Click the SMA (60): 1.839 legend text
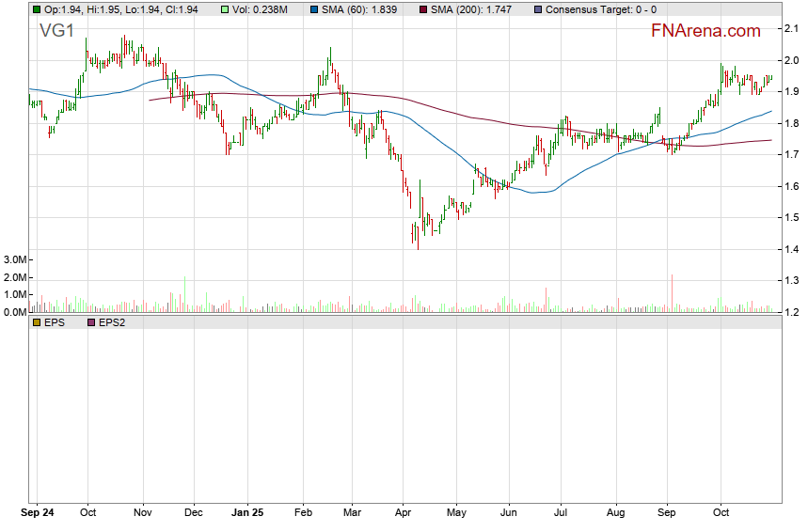The image size is (808, 532). pos(362,9)
